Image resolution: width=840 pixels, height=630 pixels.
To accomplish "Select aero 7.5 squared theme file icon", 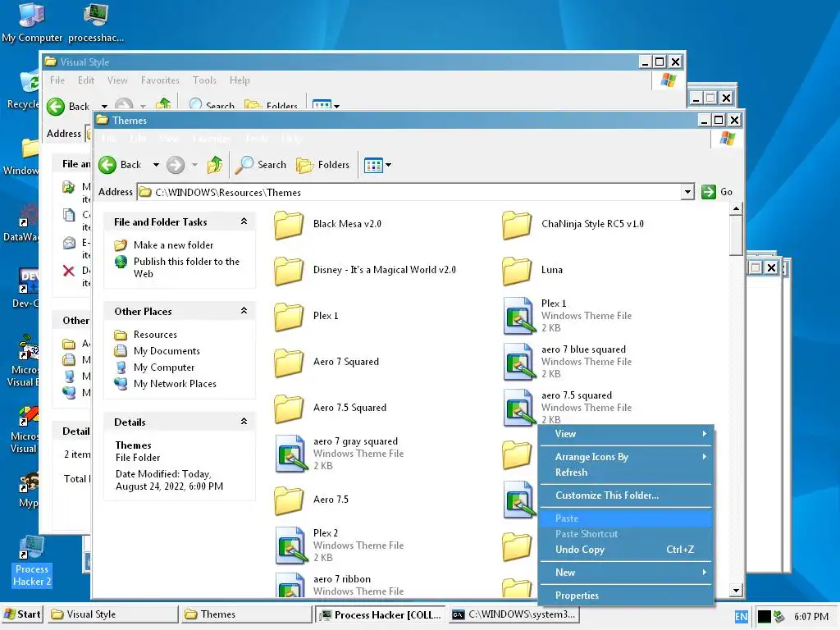I will click(518, 408).
